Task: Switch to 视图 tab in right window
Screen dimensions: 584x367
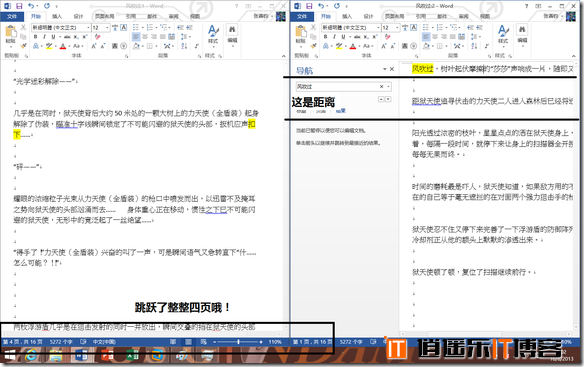Action: (x=485, y=16)
